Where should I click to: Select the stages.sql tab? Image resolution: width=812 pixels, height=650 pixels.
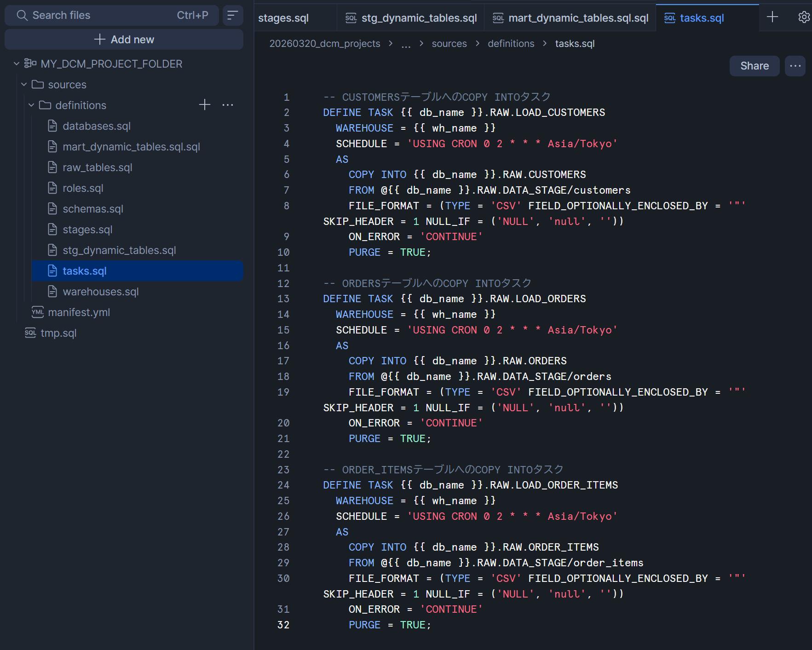pos(283,18)
